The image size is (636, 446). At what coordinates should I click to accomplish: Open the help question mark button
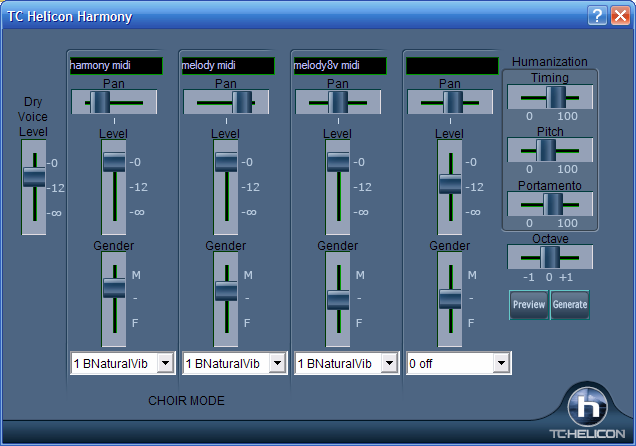(597, 16)
